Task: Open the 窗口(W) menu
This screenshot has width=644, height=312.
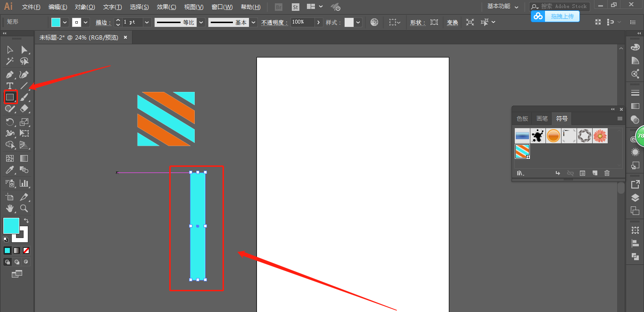Action: pos(222,7)
